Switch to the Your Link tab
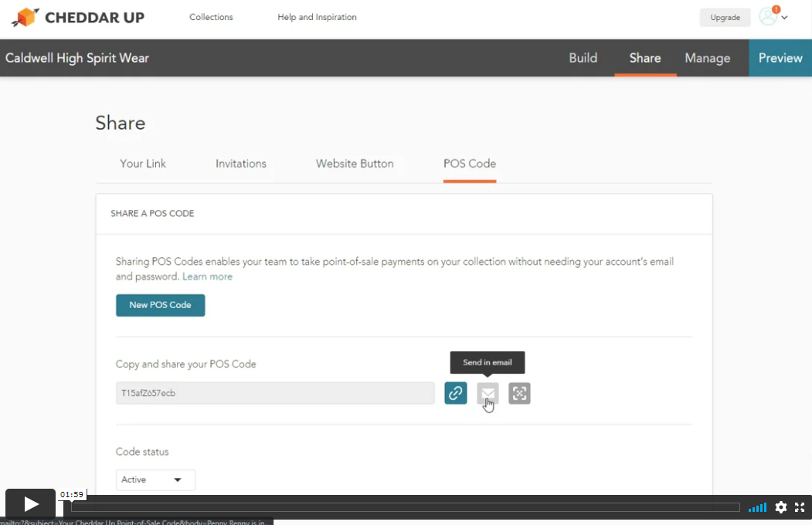This screenshot has height=525, width=812. tap(143, 164)
